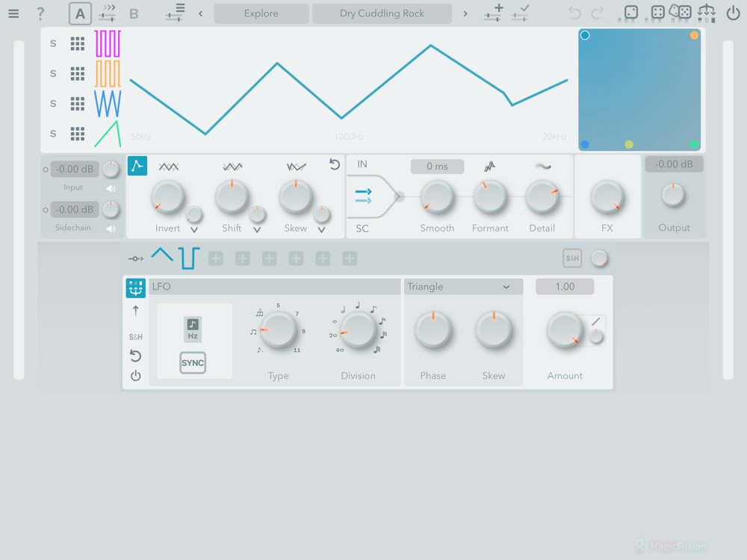Click the Sidechain gain value field

pyautogui.click(x=75, y=210)
